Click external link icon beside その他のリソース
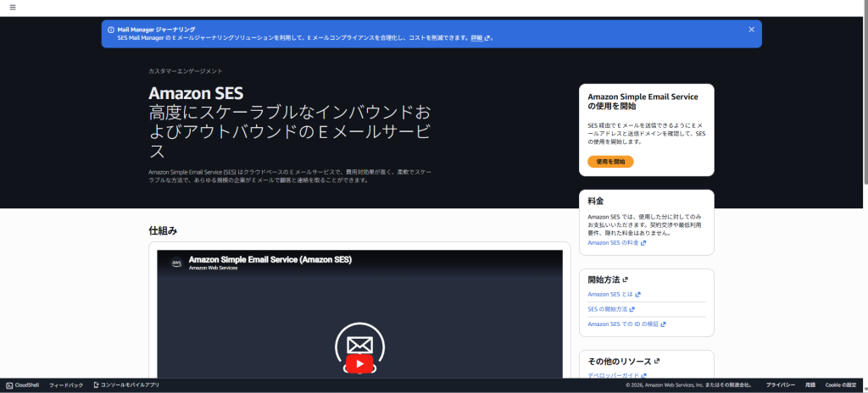Screen dimensions: 868x393 657,361
